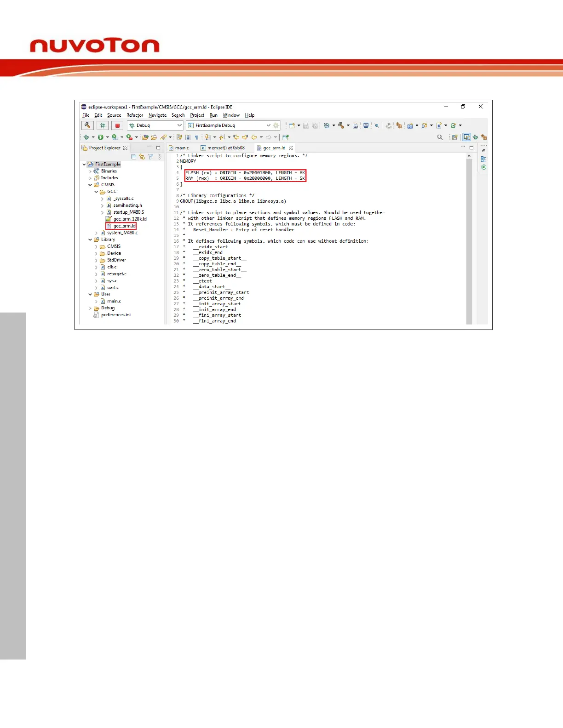Image resolution: width=563 pixels, height=728 pixels.
Task: Close the Project Explorer view
Action: point(125,148)
